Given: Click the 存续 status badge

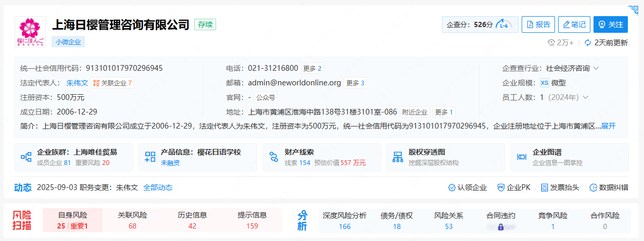Looking at the screenshot, I should (205, 24).
